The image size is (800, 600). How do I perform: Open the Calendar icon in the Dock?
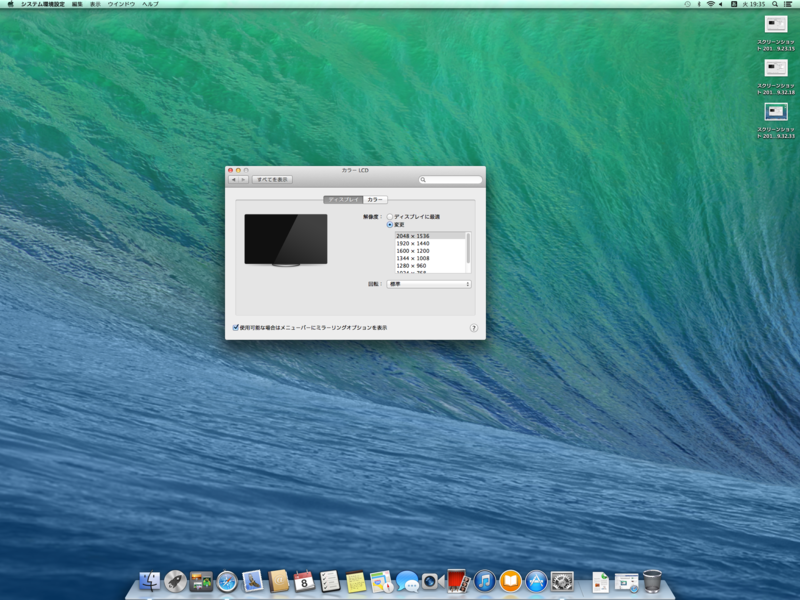[304, 581]
